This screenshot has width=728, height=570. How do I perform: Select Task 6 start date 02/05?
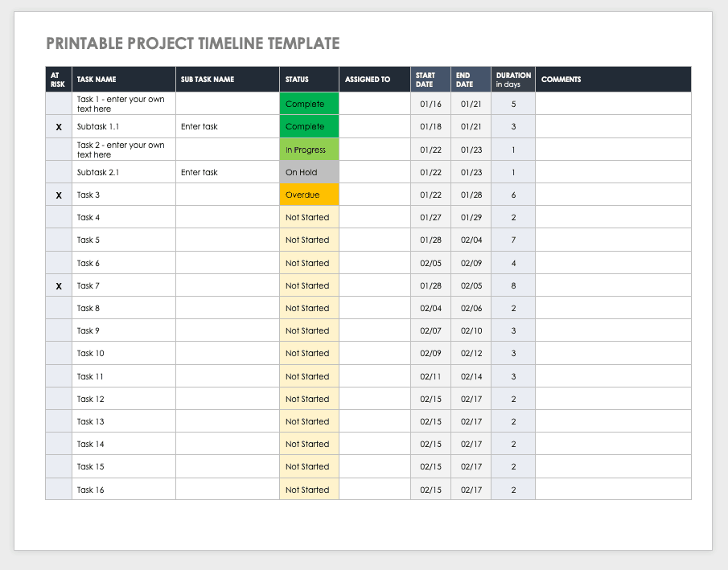[x=430, y=263]
